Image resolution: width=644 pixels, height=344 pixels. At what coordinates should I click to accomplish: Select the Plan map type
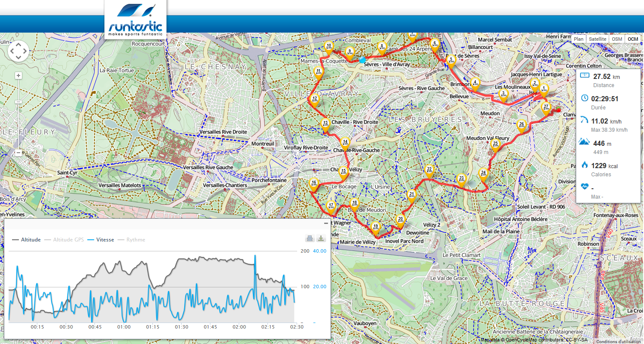pyautogui.click(x=579, y=39)
